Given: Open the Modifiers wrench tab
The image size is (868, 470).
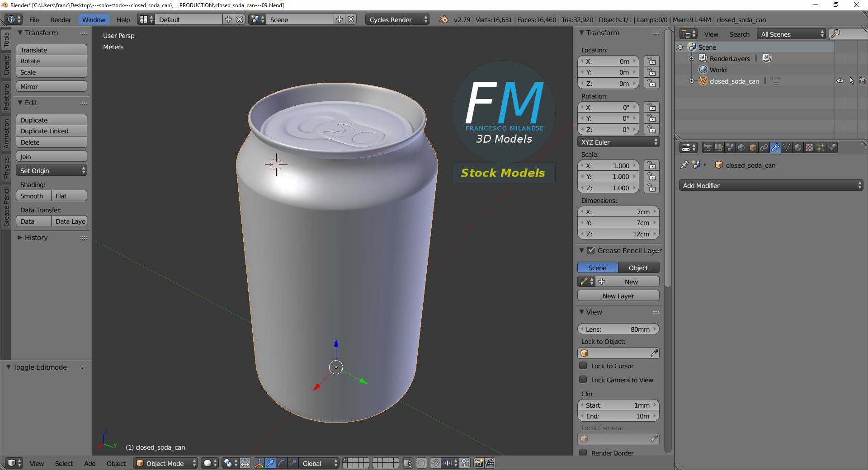Looking at the screenshot, I should [x=775, y=147].
